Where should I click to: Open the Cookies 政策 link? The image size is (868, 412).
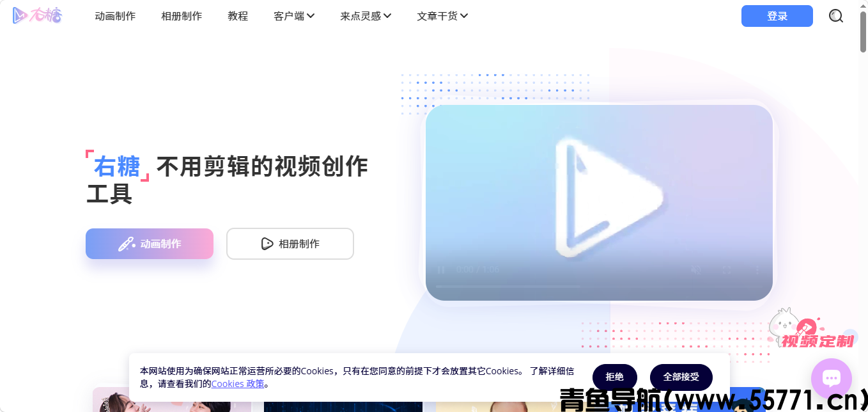tap(238, 384)
